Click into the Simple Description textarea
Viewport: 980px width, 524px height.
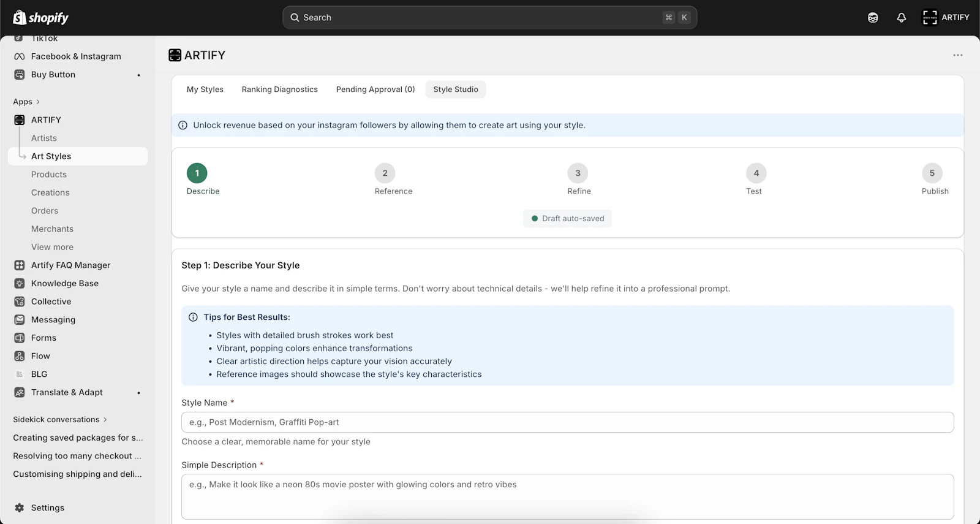(x=568, y=497)
